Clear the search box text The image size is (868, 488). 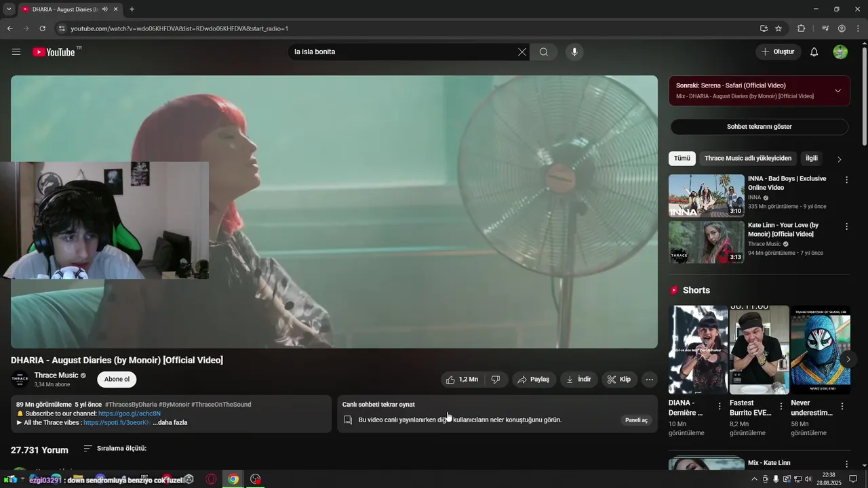[x=522, y=52]
